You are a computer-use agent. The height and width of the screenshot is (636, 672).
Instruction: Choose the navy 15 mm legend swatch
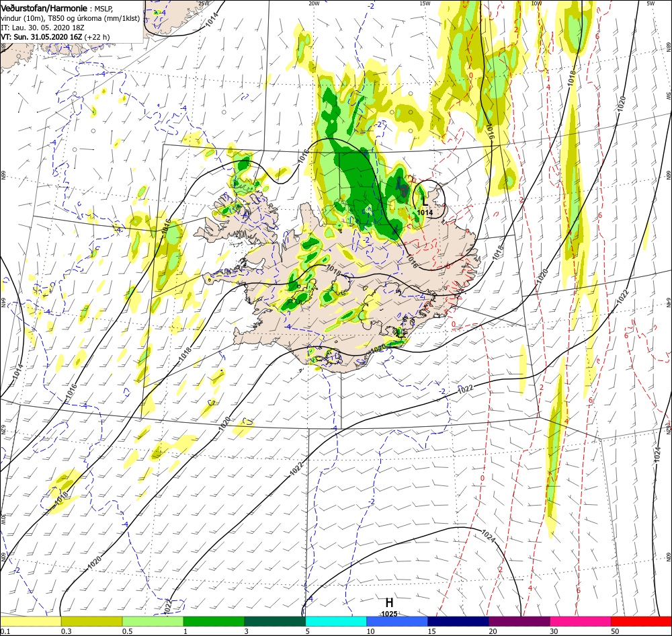point(458,621)
